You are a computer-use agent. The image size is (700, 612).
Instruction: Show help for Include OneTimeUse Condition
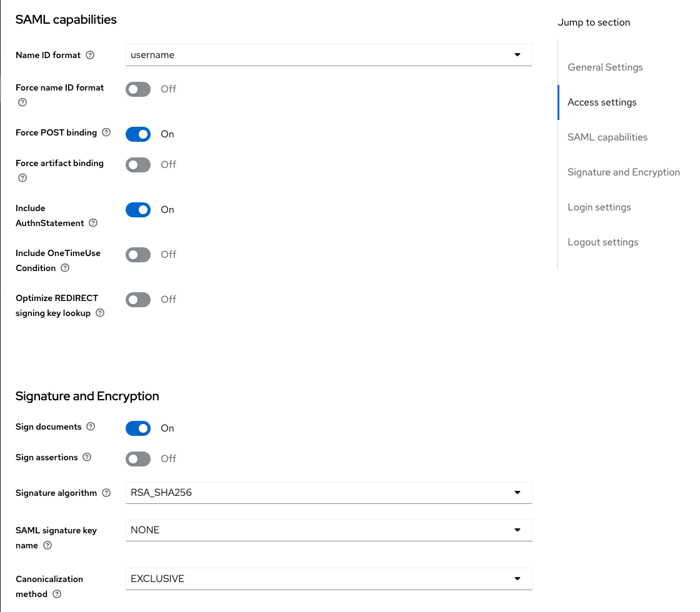point(65,268)
